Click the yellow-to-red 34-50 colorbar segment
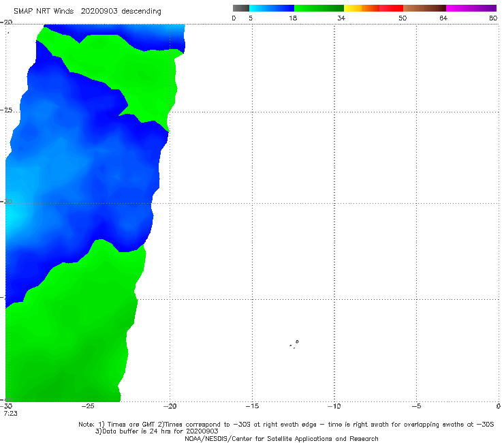Viewport: 504px width, 443px height. tap(373, 8)
